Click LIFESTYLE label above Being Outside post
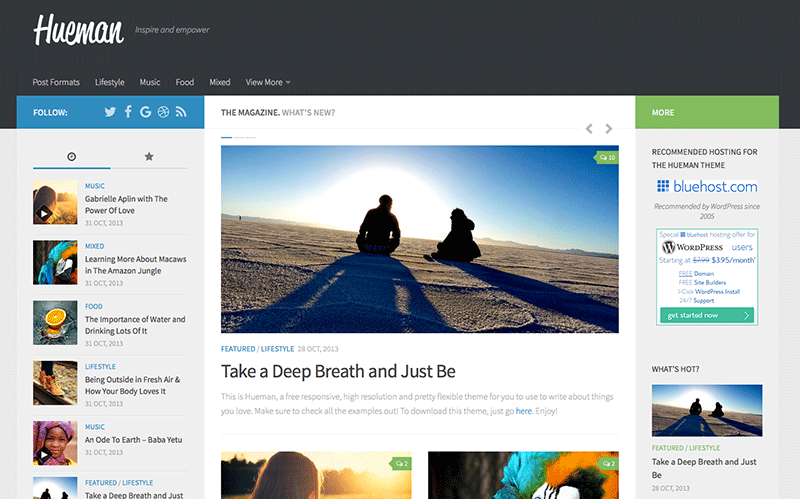800x499 pixels. [x=101, y=366]
